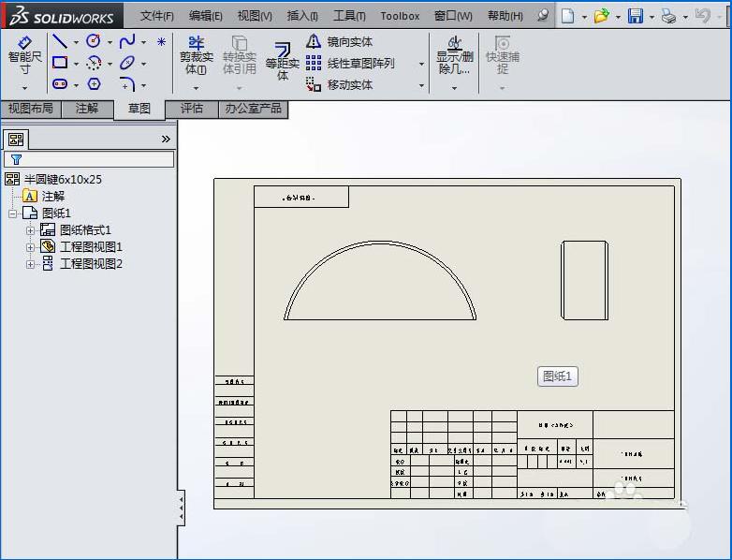Activate the Corner Rectangle tool

(x=59, y=63)
